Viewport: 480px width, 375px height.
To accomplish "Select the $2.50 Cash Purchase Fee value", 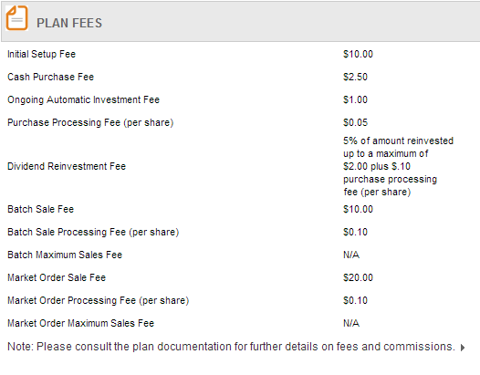I will pyautogui.click(x=355, y=77).
